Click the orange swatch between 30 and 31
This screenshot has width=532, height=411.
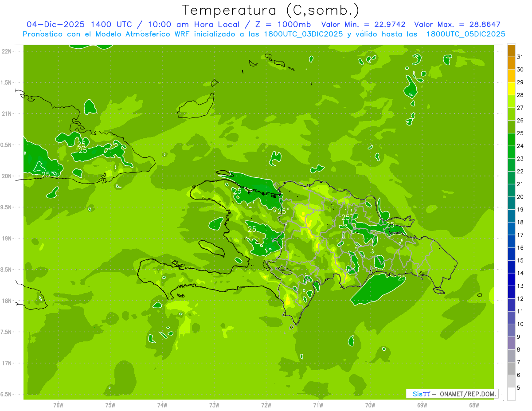point(512,63)
